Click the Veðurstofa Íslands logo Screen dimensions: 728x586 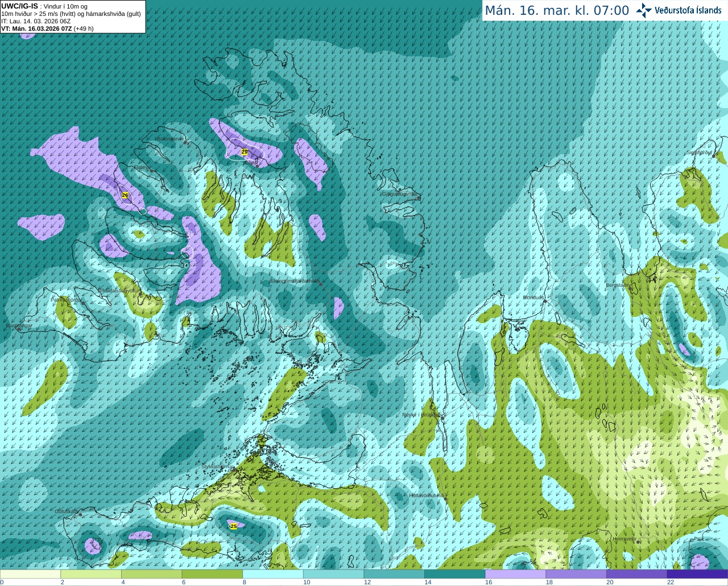tap(679, 10)
